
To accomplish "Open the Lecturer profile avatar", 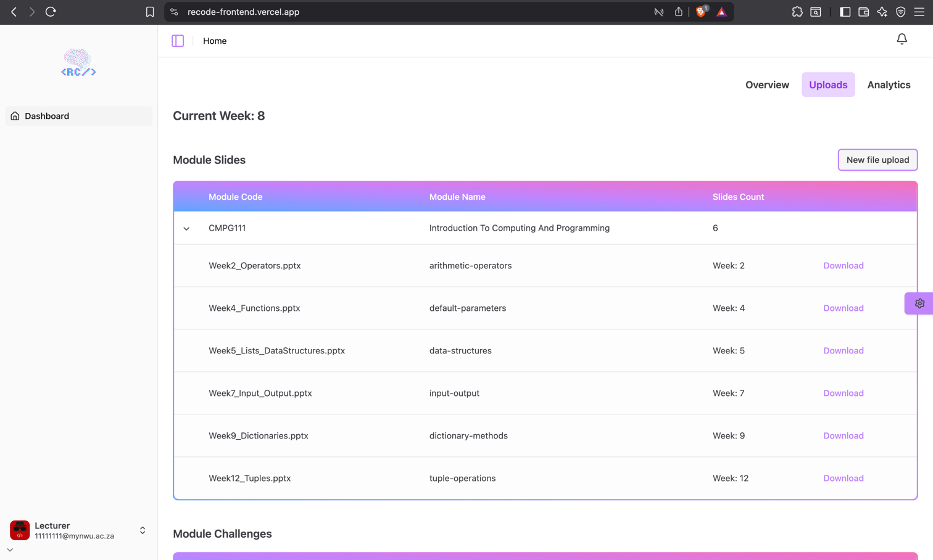I will 20,530.
